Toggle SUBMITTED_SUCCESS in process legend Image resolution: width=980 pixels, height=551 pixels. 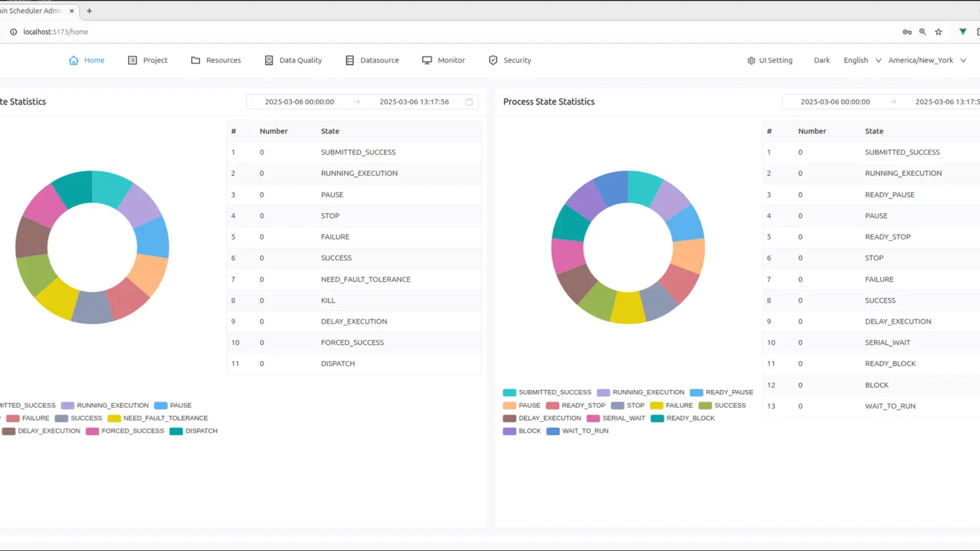(x=547, y=392)
